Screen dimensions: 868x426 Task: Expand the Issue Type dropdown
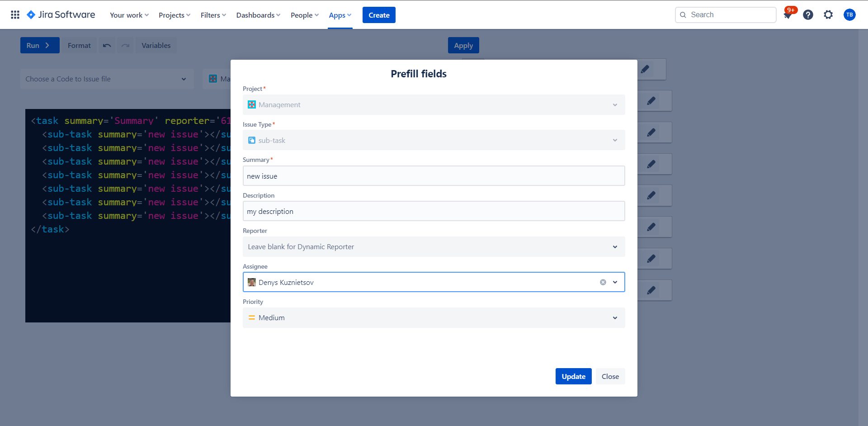(434, 140)
